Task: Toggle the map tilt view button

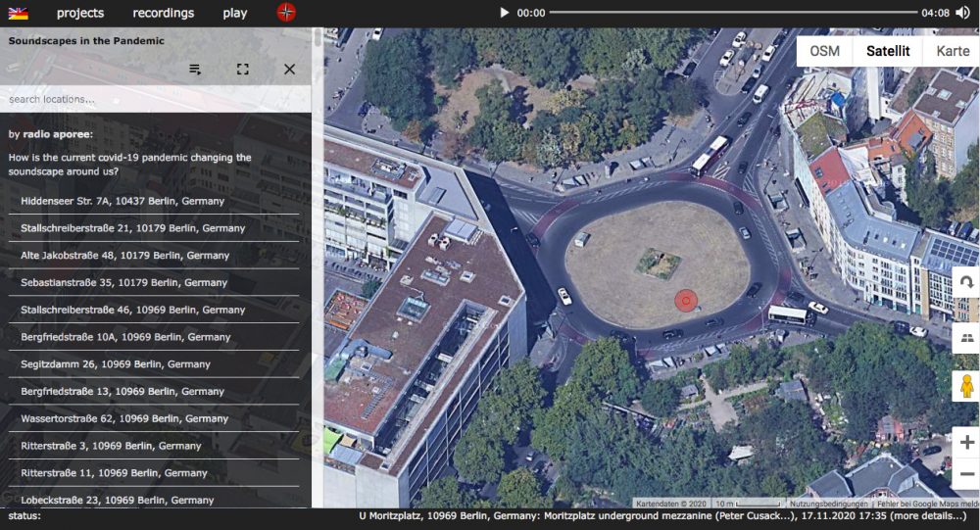Action: click(966, 336)
